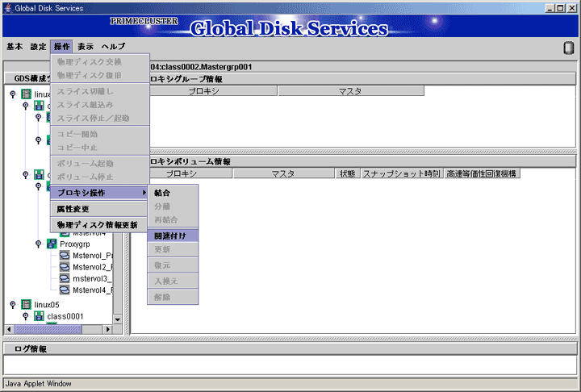Click the greyed ボリューム起動 menu entry
The image size is (581, 392).
coord(100,164)
